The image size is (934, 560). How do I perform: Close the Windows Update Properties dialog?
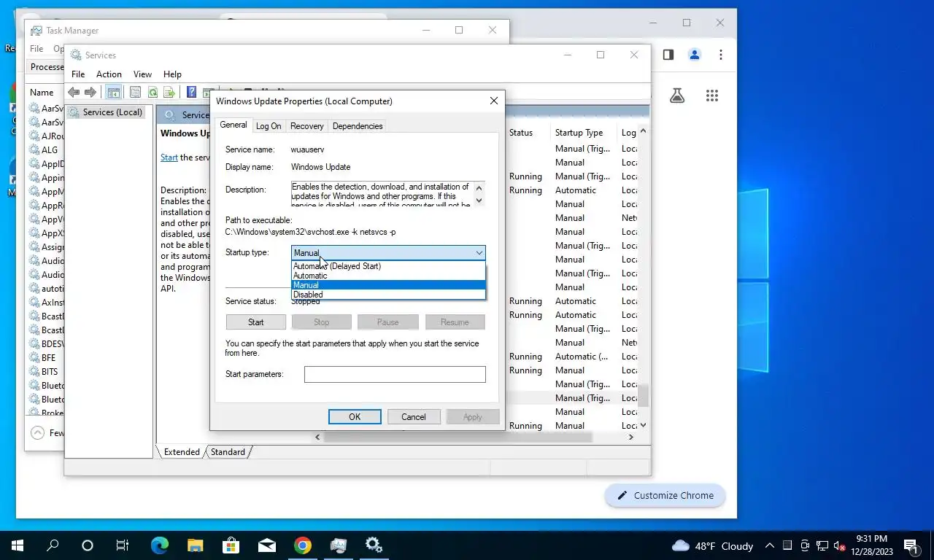(x=494, y=101)
